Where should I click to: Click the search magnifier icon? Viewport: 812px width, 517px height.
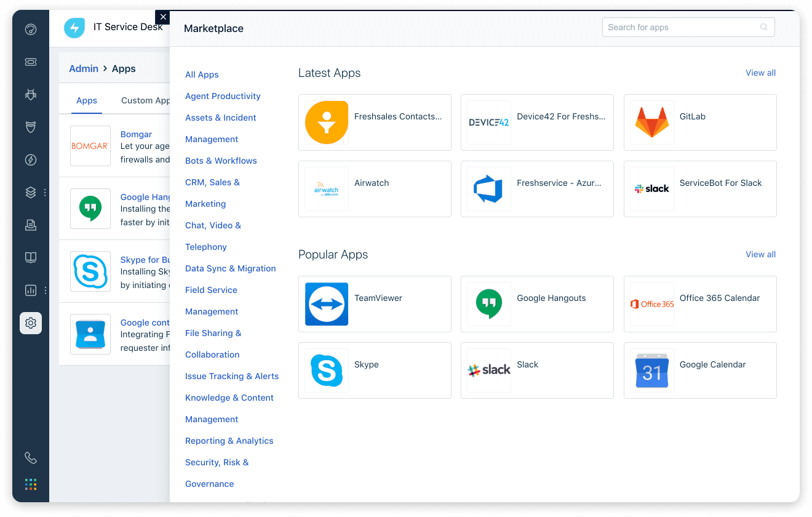click(764, 27)
